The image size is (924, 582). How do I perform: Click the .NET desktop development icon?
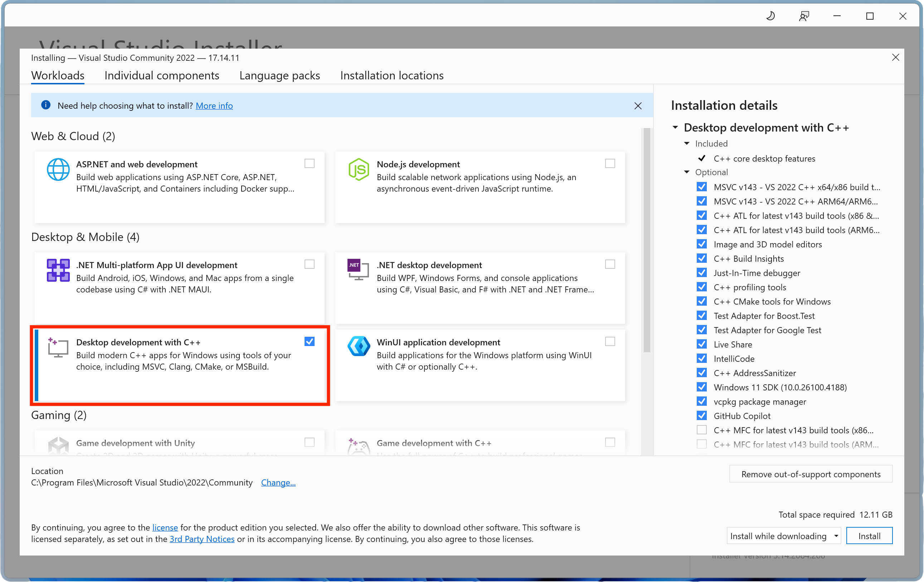358,270
